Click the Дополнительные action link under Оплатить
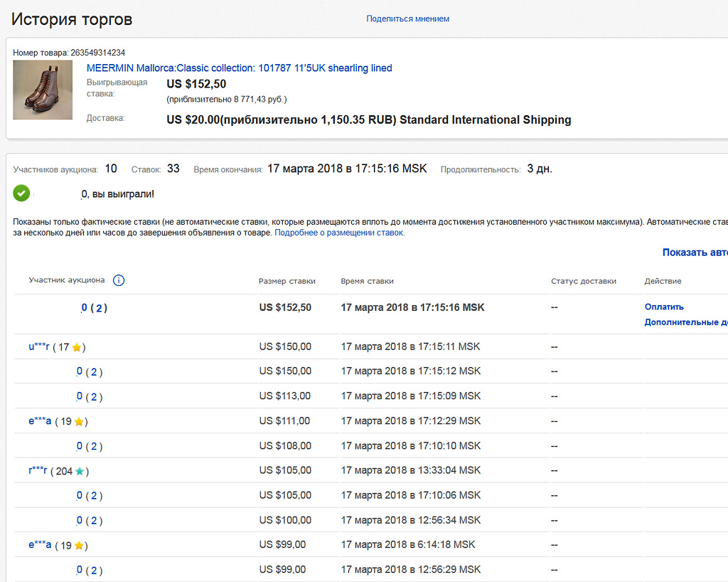 [685, 322]
